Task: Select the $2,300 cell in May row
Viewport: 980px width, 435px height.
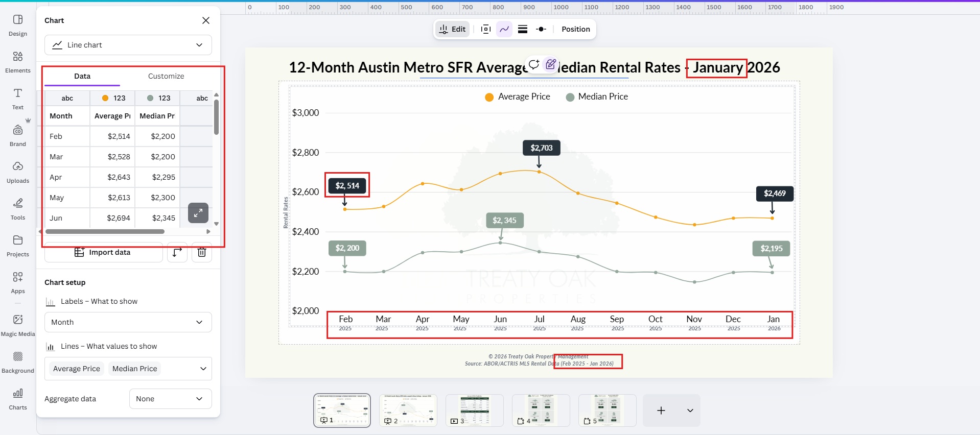Action: (157, 198)
